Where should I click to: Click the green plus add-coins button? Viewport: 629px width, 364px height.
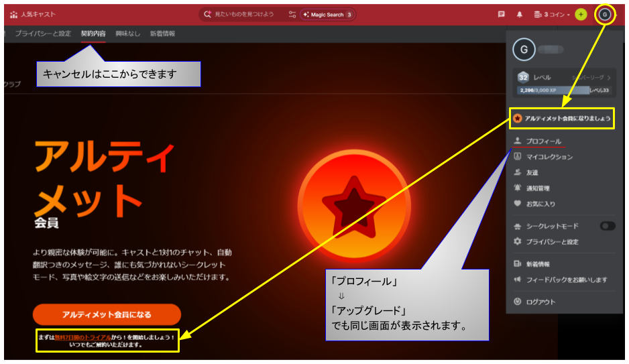pyautogui.click(x=581, y=15)
